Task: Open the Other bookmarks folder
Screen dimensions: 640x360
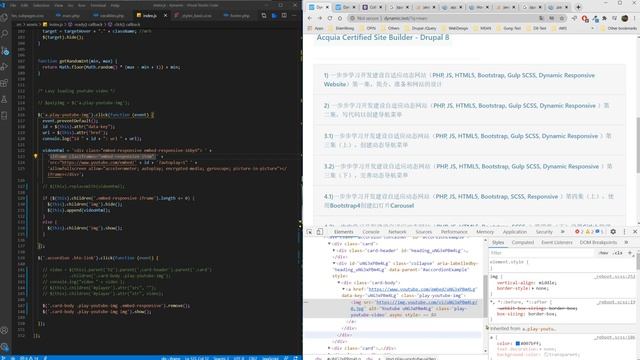Action: [x=618, y=28]
